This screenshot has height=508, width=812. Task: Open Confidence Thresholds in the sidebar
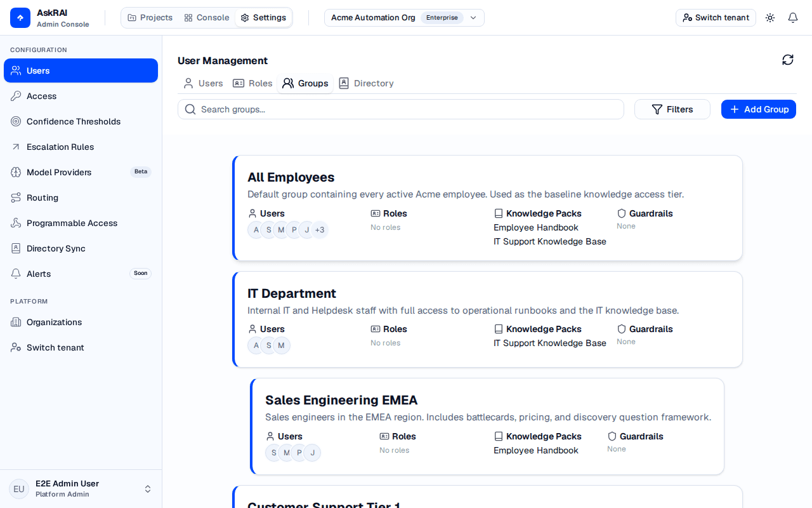pyautogui.click(x=81, y=121)
